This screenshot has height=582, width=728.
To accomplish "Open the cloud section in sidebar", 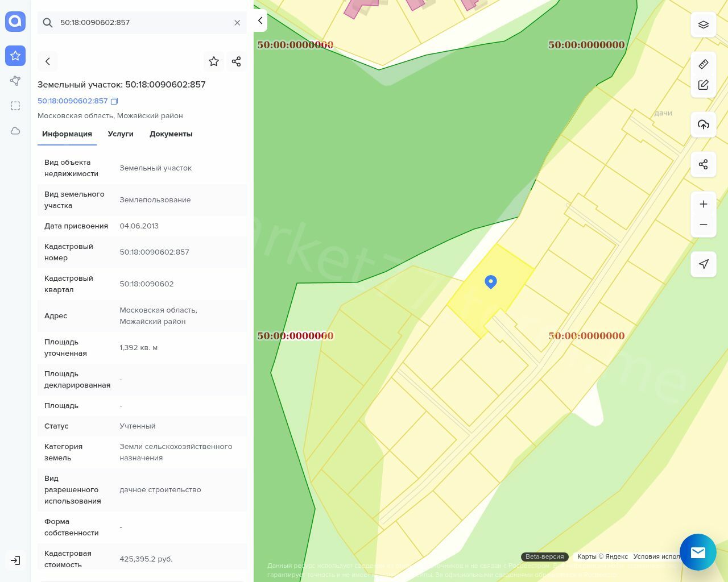I will coord(15,131).
